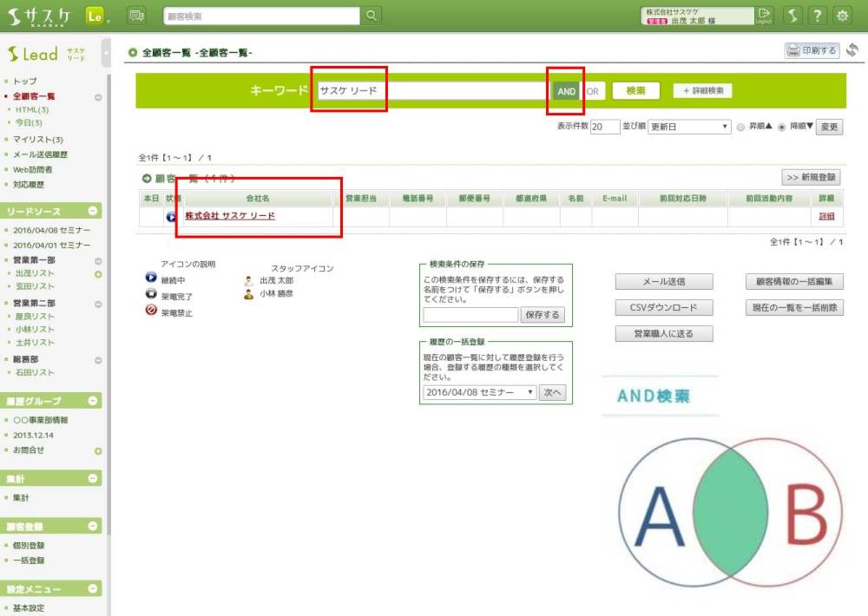Image resolution: width=868 pixels, height=616 pixels.
Task: Click the Lead logo in sidebar
Action: (x=47, y=55)
